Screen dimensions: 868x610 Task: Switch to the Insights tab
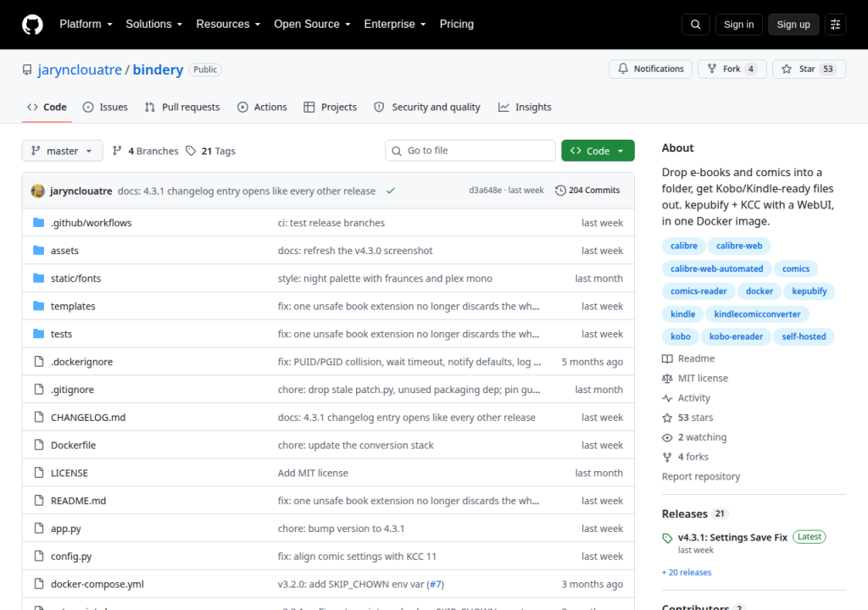525,108
